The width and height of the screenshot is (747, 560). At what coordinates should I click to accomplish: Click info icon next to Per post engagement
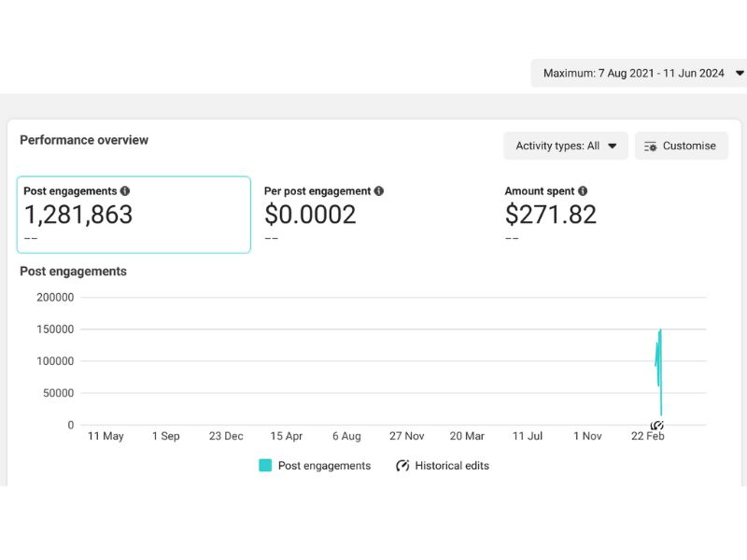click(x=379, y=191)
